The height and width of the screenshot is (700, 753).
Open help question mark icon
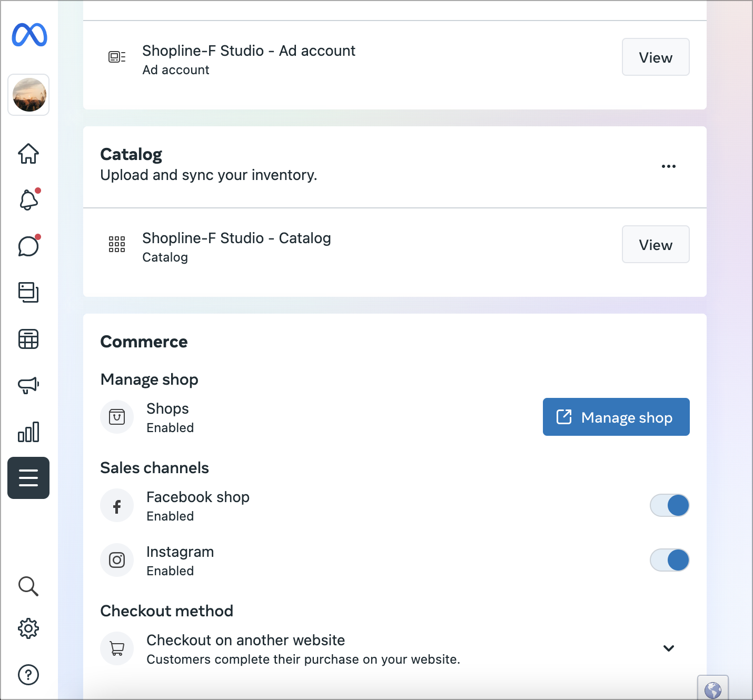point(28,675)
